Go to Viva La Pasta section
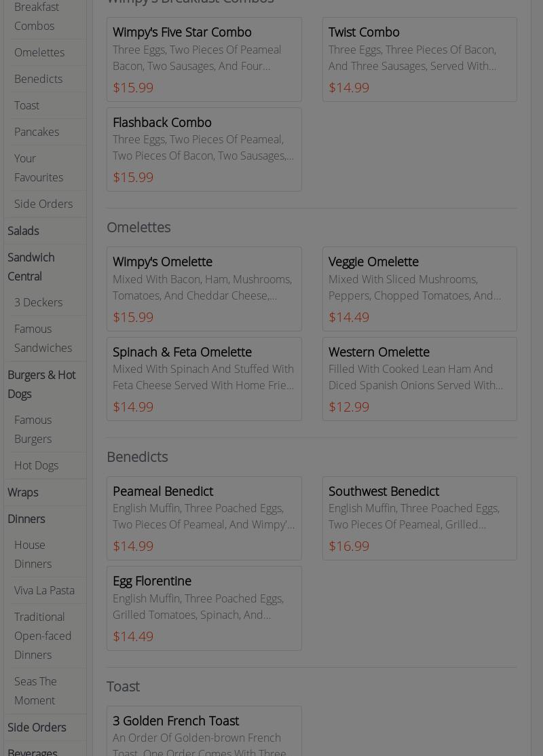Image resolution: width=543 pixels, height=756 pixels. click(44, 590)
